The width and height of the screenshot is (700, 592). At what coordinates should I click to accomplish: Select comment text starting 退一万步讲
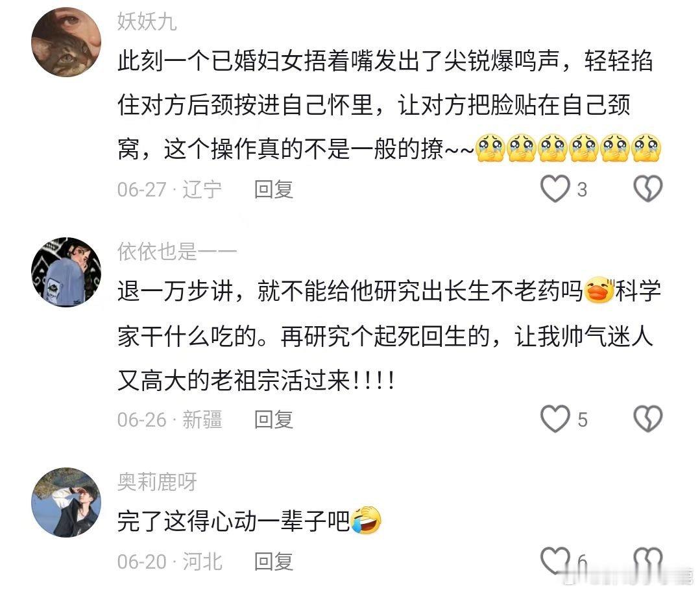point(389,335)
